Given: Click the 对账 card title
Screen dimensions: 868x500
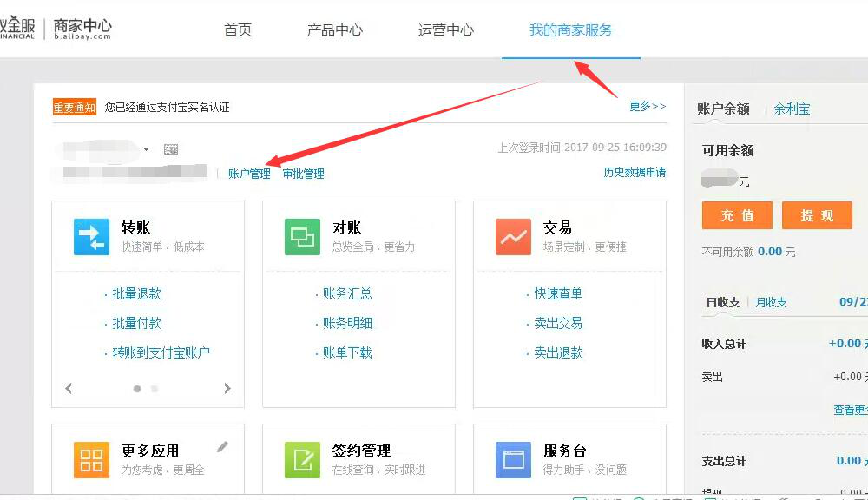Looking at the screenshot, I should pos(346,227).
